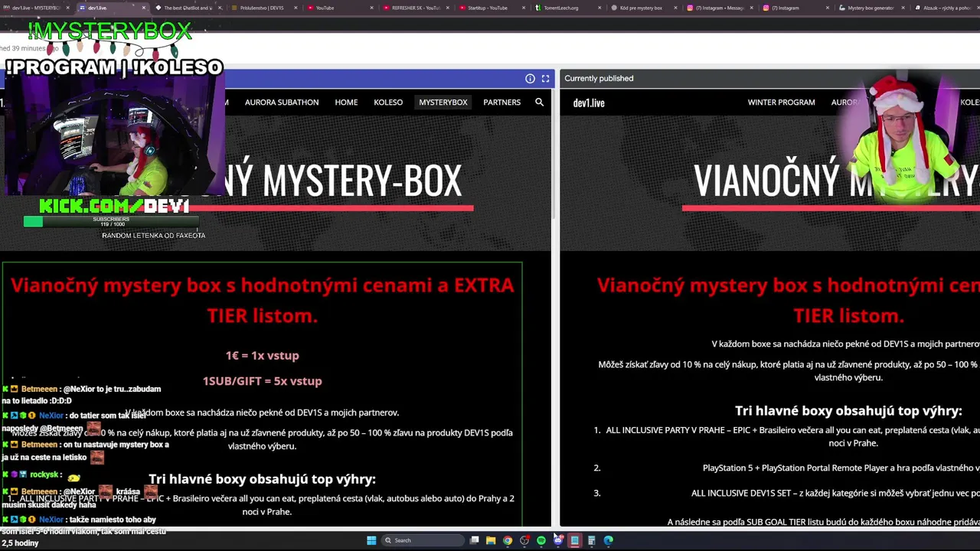The image size is (980, 551).
Task: Click the right-panel 'ALL INCLUSIVE PARTY V PRAHE' item
Action: (x=792, y=436)
